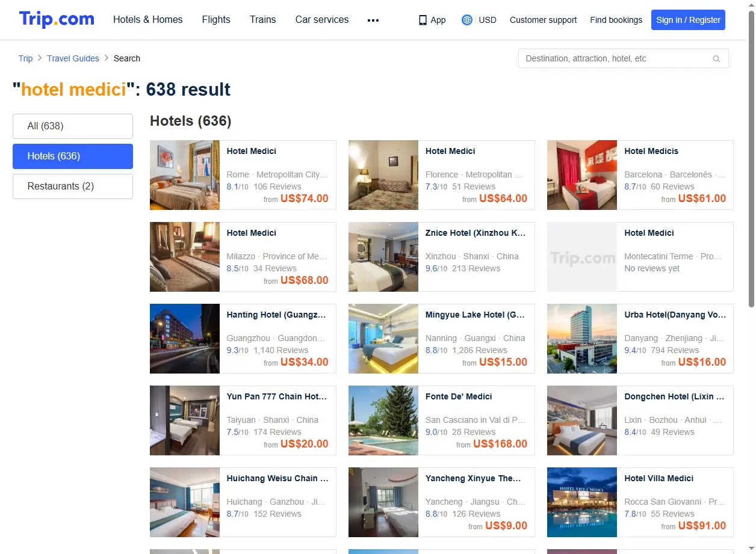Click the mobile App phone icon

[x=423, y=20]
